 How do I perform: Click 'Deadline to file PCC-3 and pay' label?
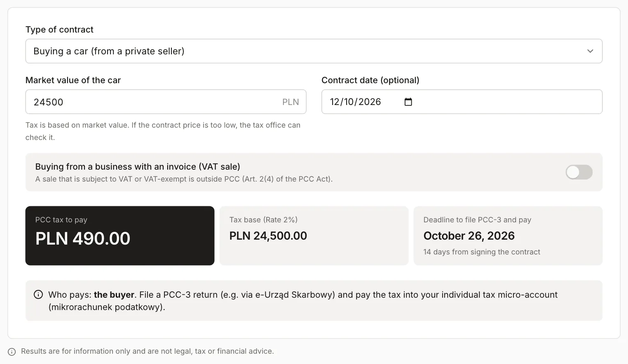477,220
